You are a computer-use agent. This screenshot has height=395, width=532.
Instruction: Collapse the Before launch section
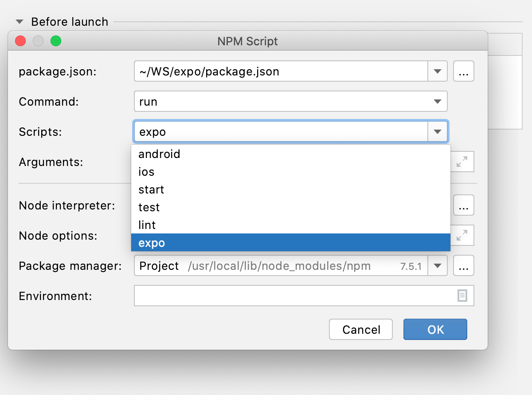19,21
